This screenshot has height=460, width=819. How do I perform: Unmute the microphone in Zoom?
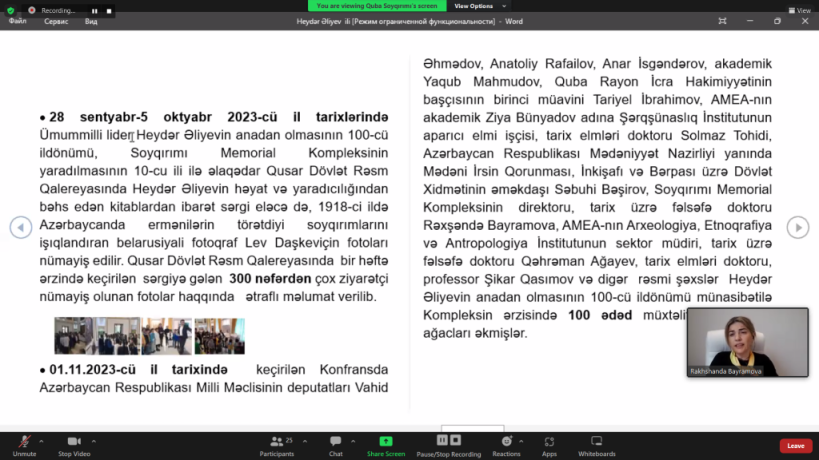pyautogui.click(x=24, y=446)
